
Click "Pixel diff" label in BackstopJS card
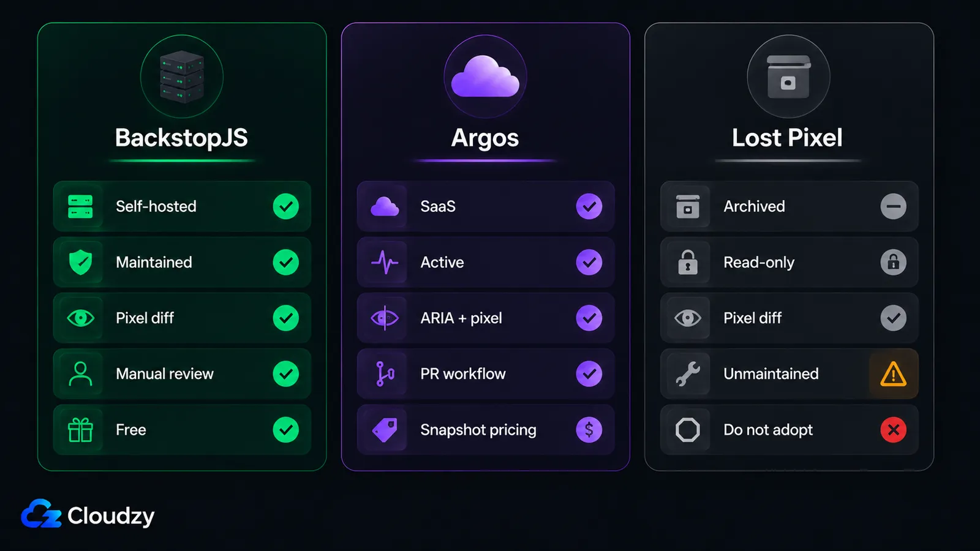pyautogui.click(x=145, y=318)
